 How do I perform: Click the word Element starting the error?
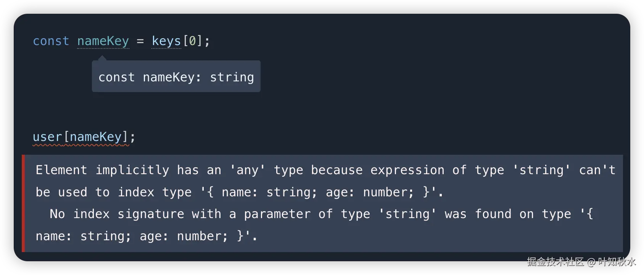point(61,170)
